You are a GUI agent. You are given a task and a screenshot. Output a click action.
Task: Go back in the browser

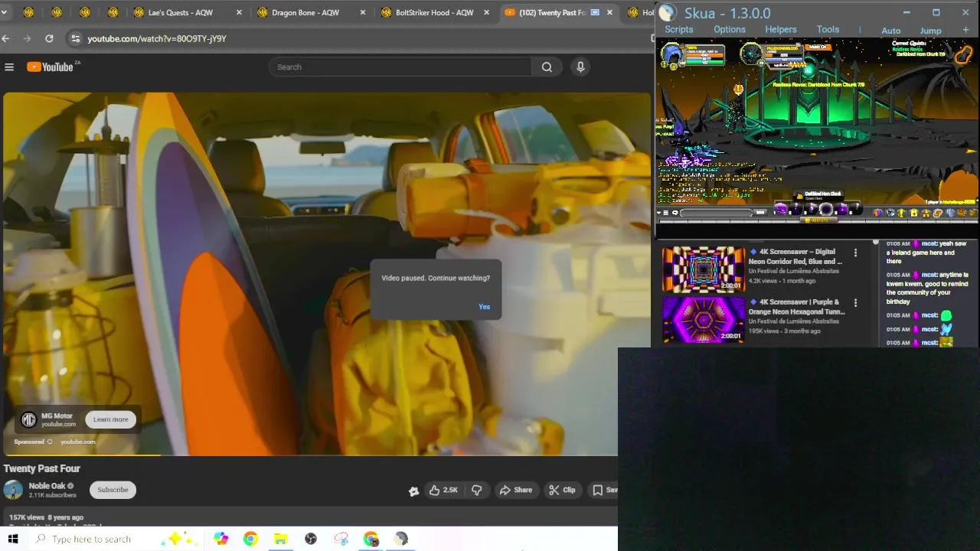coord(6,38)
